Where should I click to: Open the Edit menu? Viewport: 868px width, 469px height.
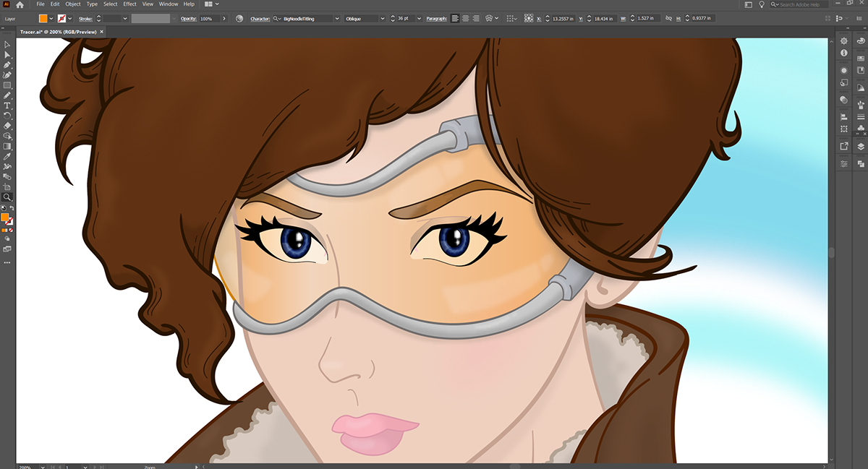(x=55, y=4)
